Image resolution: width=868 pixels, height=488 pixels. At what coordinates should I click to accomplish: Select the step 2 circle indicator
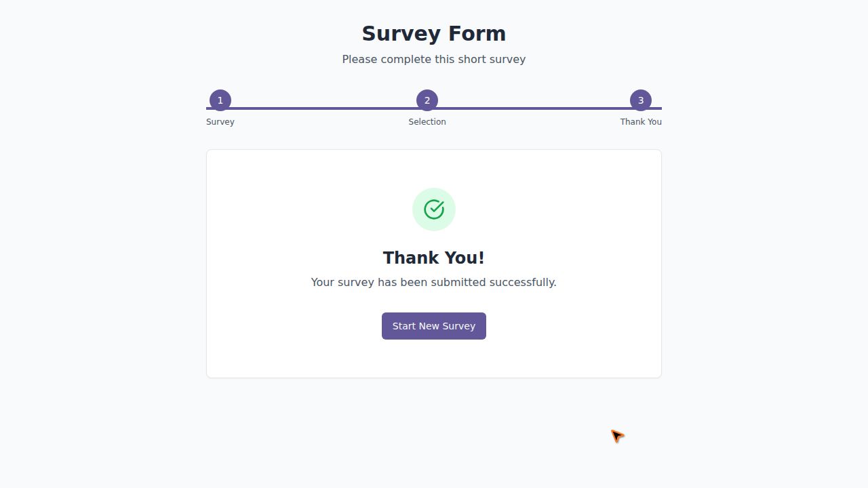[427, 100]
